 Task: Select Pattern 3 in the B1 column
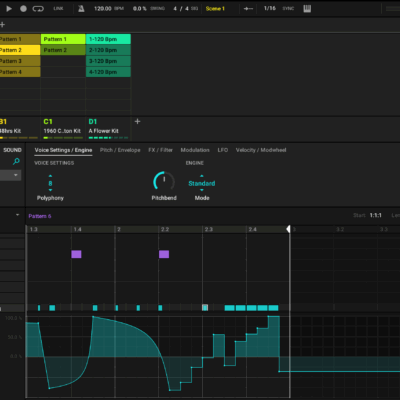(x=20, y=61)
